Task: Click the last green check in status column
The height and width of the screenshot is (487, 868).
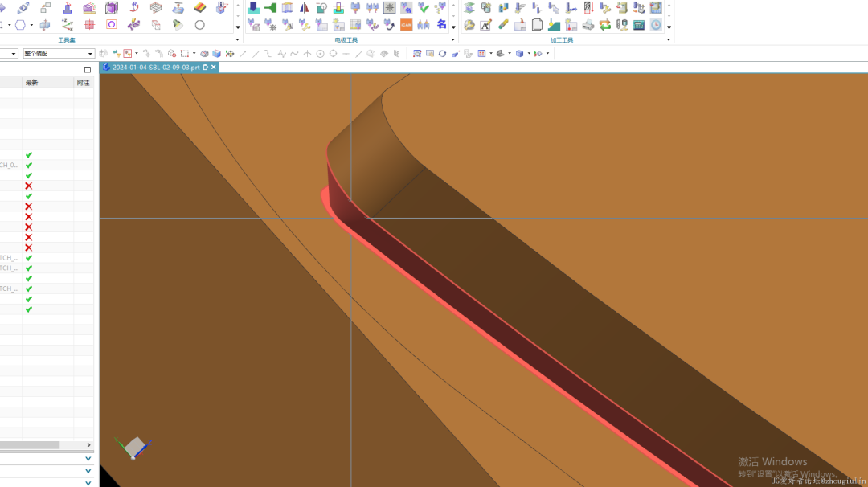Action: click(x=29, y=309)
